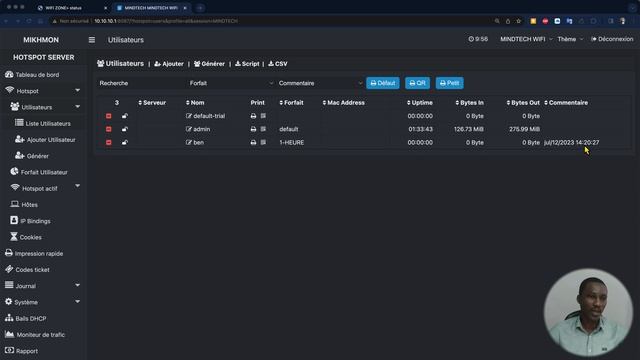The height and width of the screenshot is (360, 640).
Task: Sort table by Nom column
Action: pyautogui.click(x=195, y=103)
